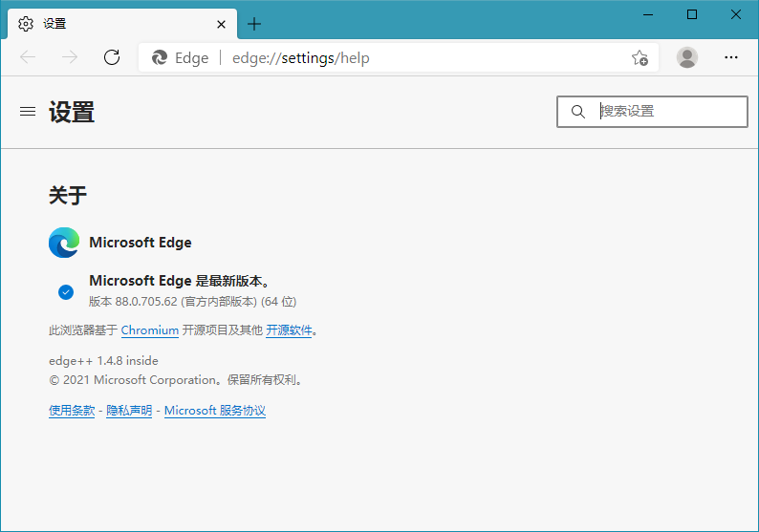Open the Microsoft 服务协议 link
Screen dimensions: 759x532
tap(215, 411)
